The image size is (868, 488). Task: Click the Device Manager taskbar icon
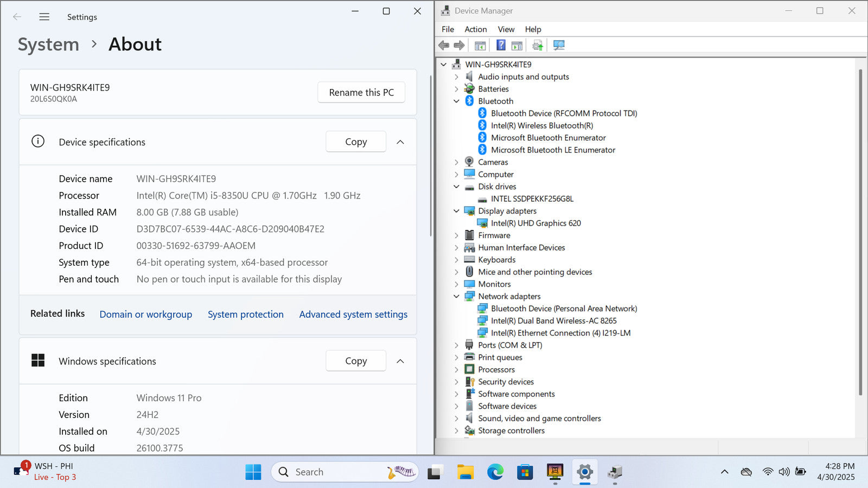click(x=615, y=472)
